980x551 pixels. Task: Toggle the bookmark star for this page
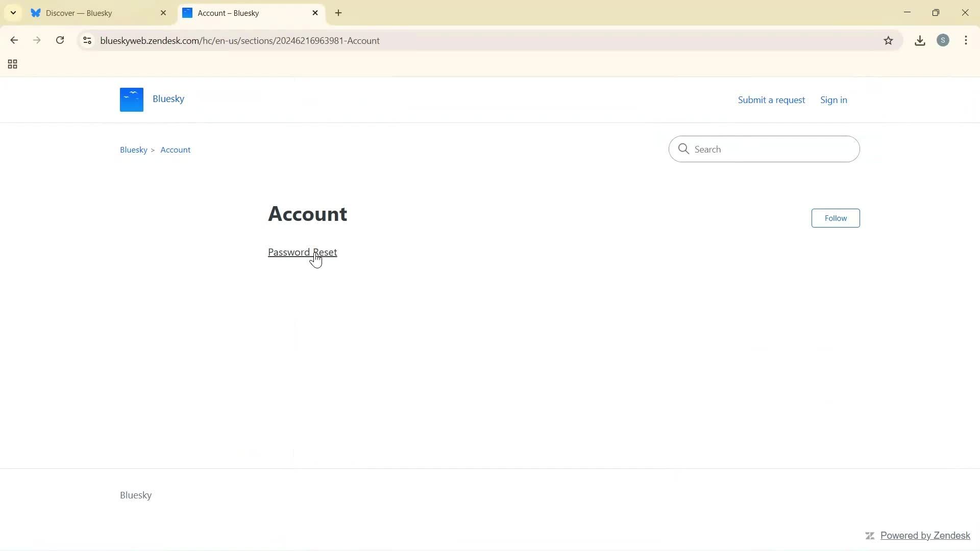[x=888, y=40]
